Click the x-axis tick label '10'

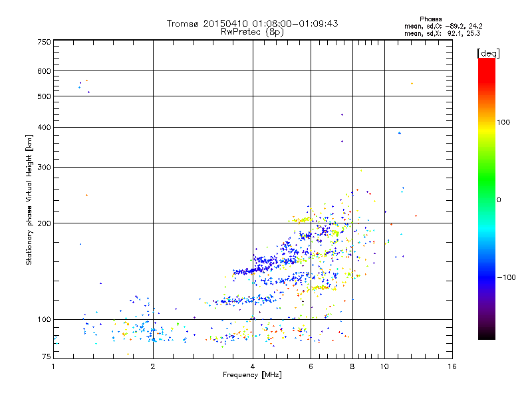(384, 366)
